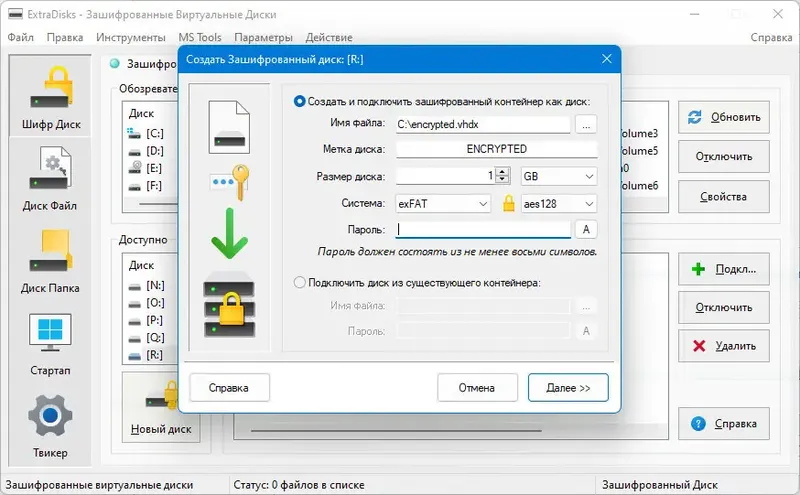
Task: Open the Шифр Диск sidebar section
Action: coord(50,95)
